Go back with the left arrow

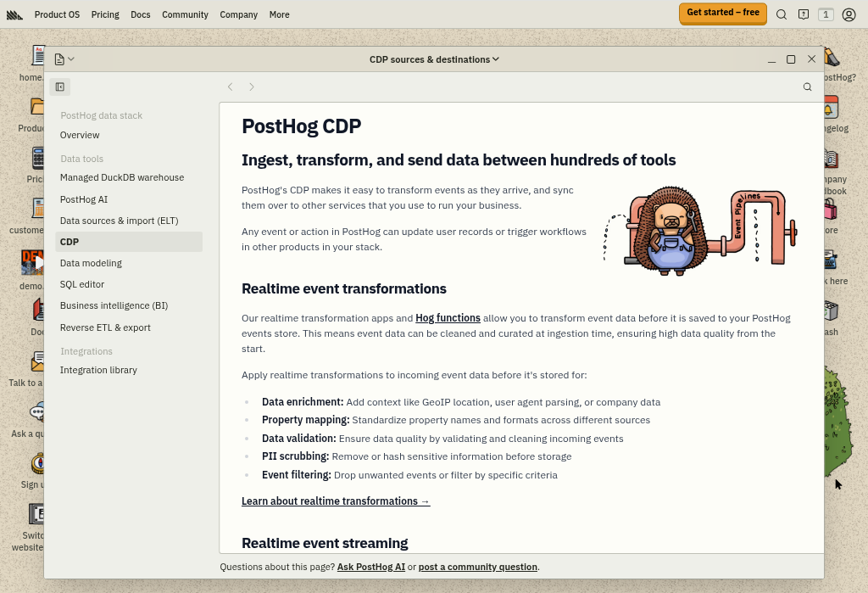pyautogui.click(x=230, y=87)
